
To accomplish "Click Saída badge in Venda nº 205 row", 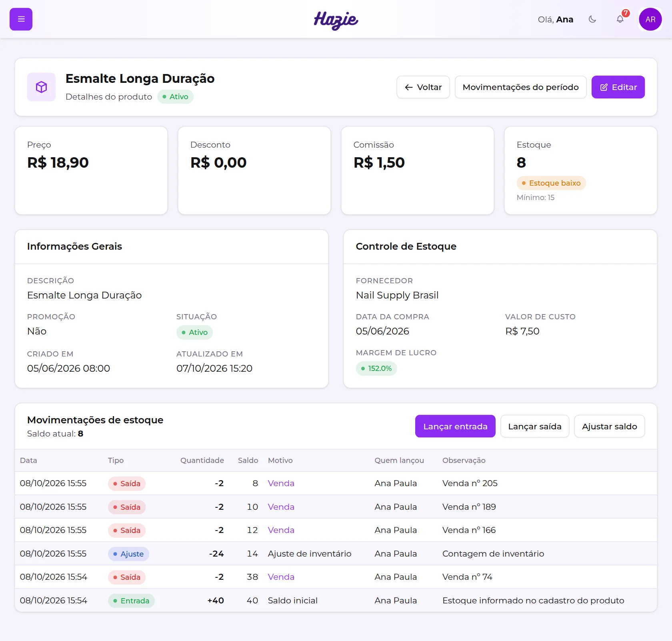I will point(127,483).
